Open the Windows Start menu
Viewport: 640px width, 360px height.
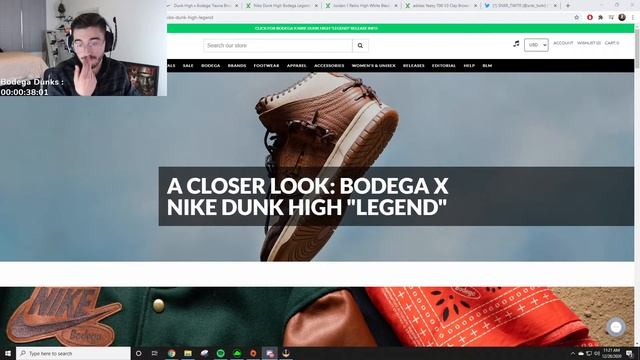pos(8,353)
